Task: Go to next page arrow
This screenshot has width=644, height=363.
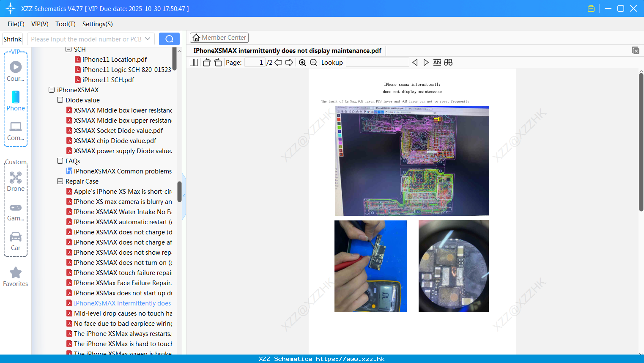Action: (x=289, y=63)
